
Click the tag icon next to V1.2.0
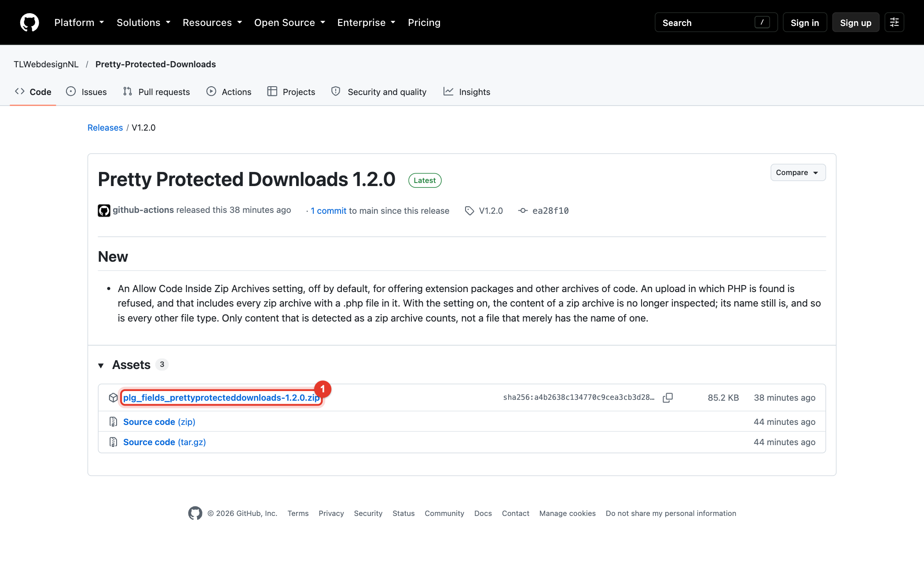coord(469,211)
